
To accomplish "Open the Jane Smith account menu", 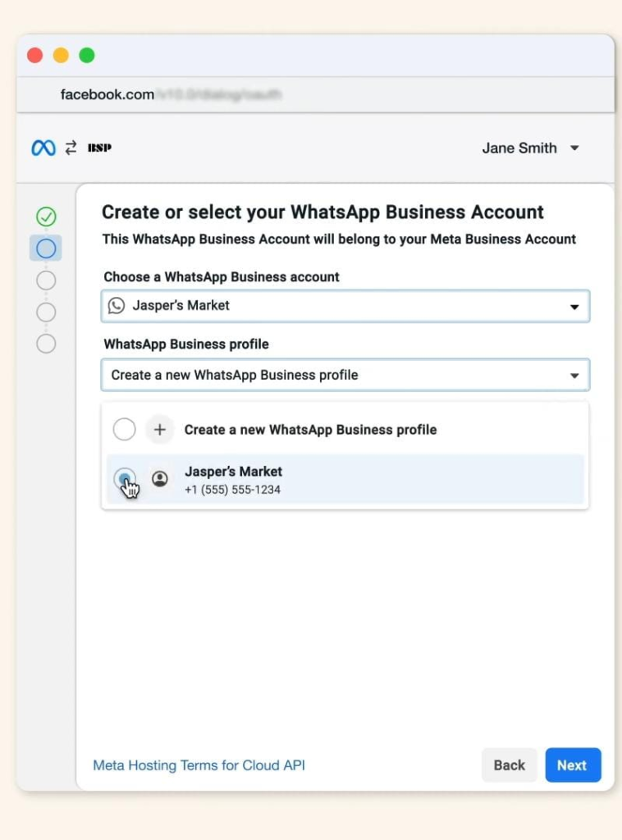I will click(x=530, y=148).
